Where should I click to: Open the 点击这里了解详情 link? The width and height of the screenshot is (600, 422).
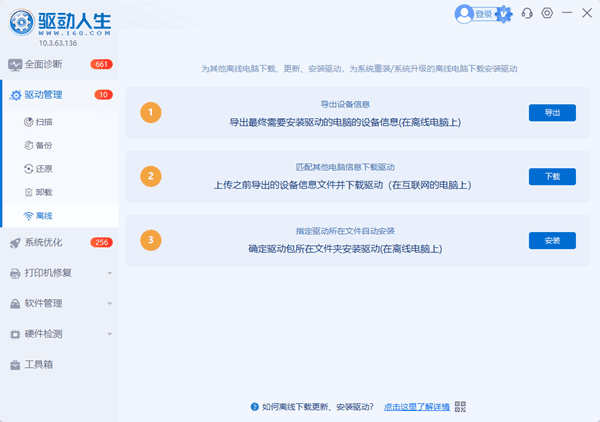point(417,407)
